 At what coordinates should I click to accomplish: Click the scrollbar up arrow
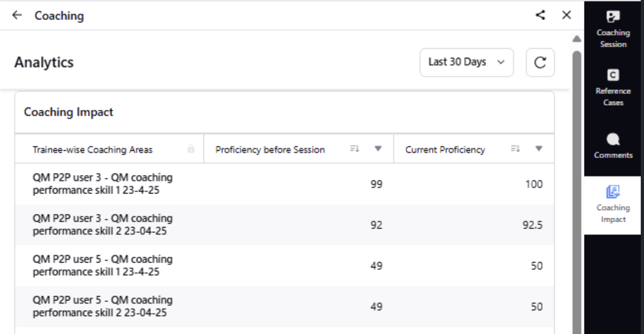577,38
